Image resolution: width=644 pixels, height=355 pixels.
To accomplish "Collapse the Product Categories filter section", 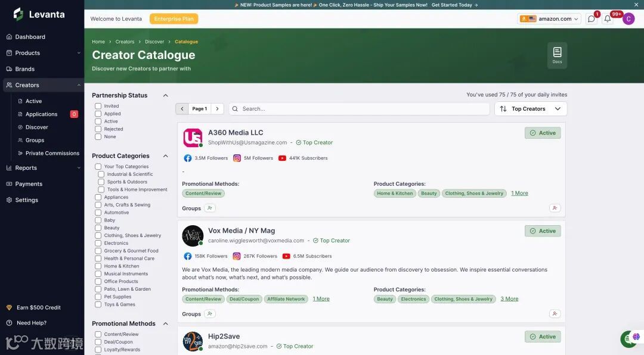I will [166, 156].
